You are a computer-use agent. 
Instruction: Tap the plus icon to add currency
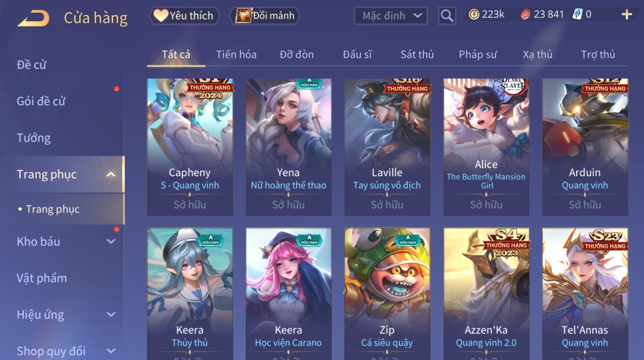click(626, 15)
